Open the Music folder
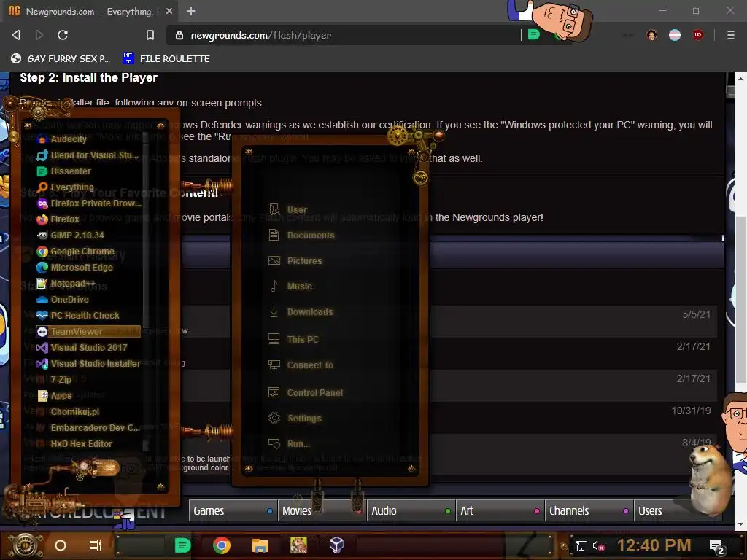 tap(290, 286)
